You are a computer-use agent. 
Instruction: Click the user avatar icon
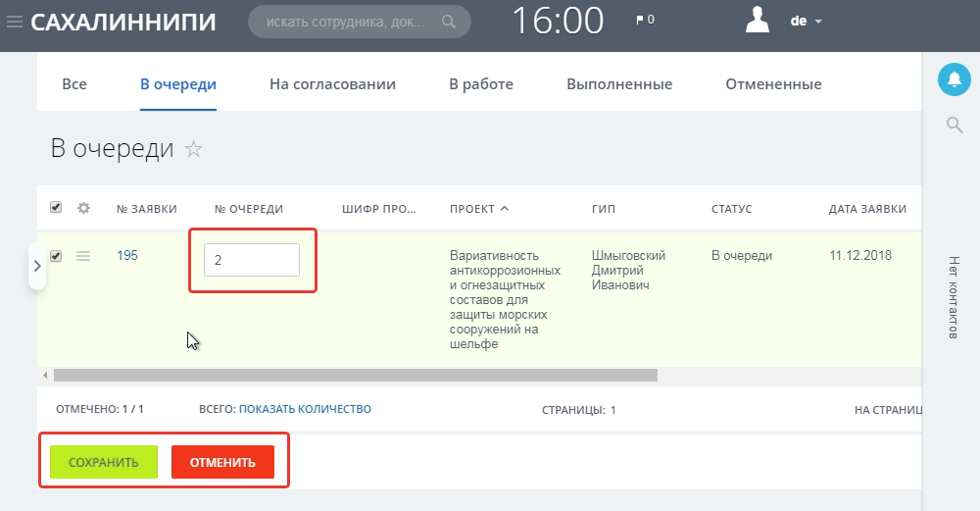pyautogui.click(x=759, y=21)
